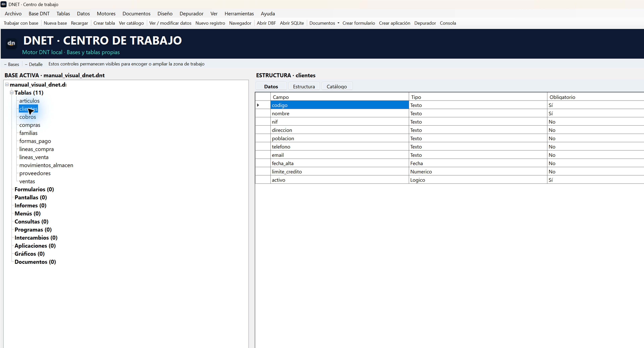The width and height of the screenshot is (644, 348).
Task: Click Abrir SQLite toolbar button
Action: pos(292,23)
